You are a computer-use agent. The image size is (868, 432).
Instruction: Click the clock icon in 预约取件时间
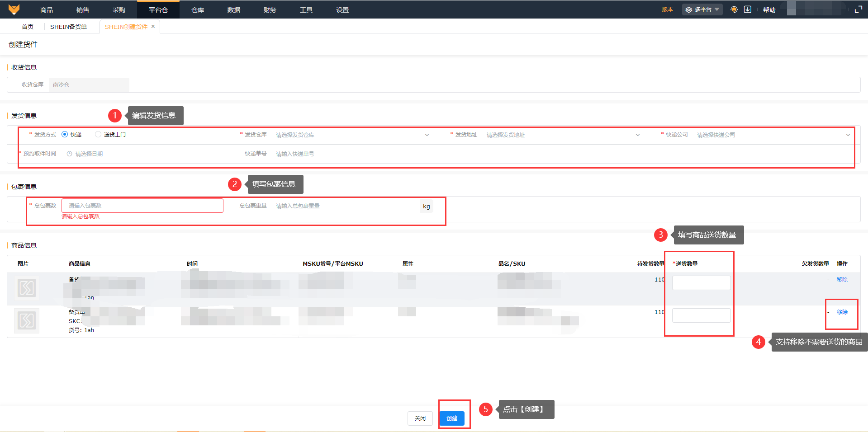(70, 154)
